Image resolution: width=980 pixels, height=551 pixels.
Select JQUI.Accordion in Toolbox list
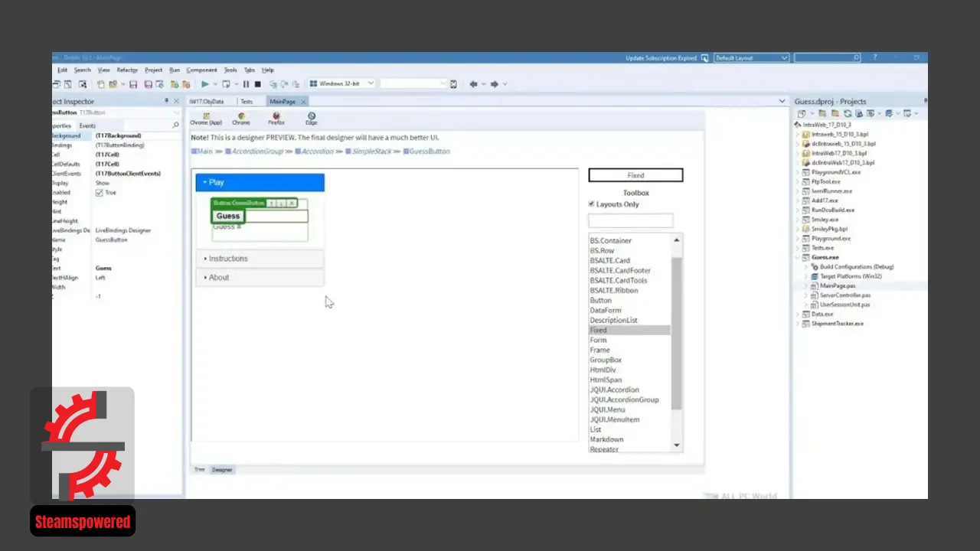[614, 390]
